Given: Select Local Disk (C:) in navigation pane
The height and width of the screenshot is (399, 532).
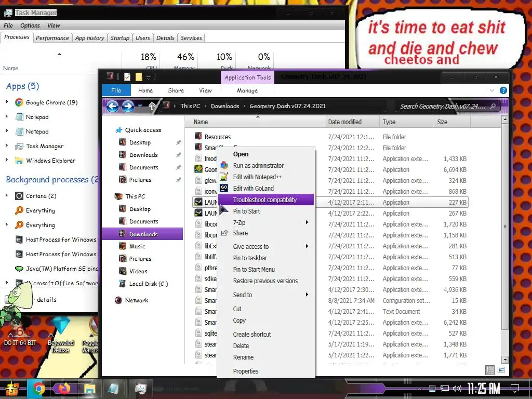Looking at the screenshot, I should 148,284.
